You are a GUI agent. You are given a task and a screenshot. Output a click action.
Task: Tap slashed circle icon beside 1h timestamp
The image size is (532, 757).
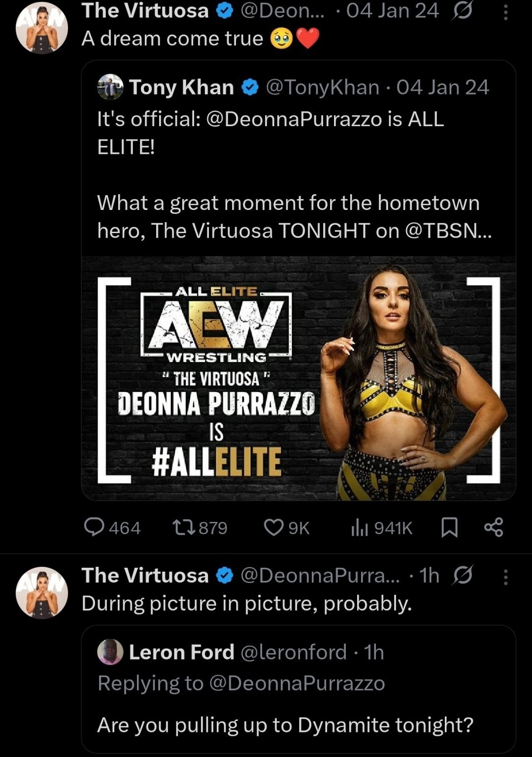tap(462, 575)
